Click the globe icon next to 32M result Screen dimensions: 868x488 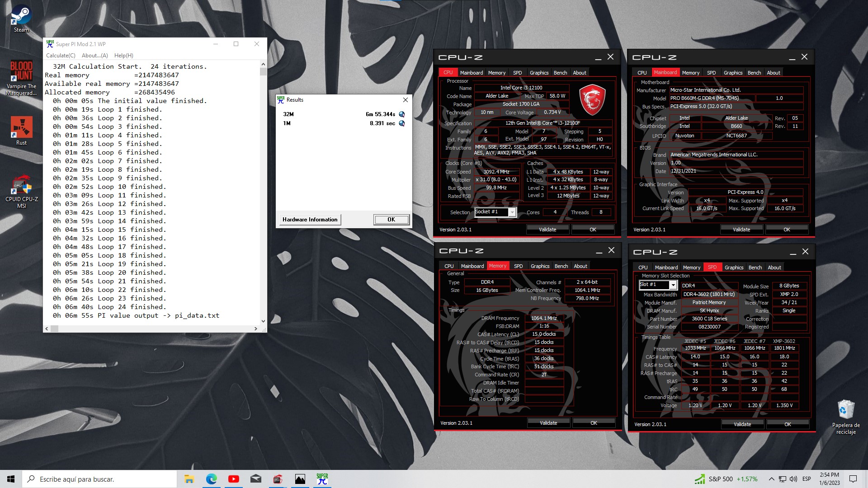click(402, 114)
